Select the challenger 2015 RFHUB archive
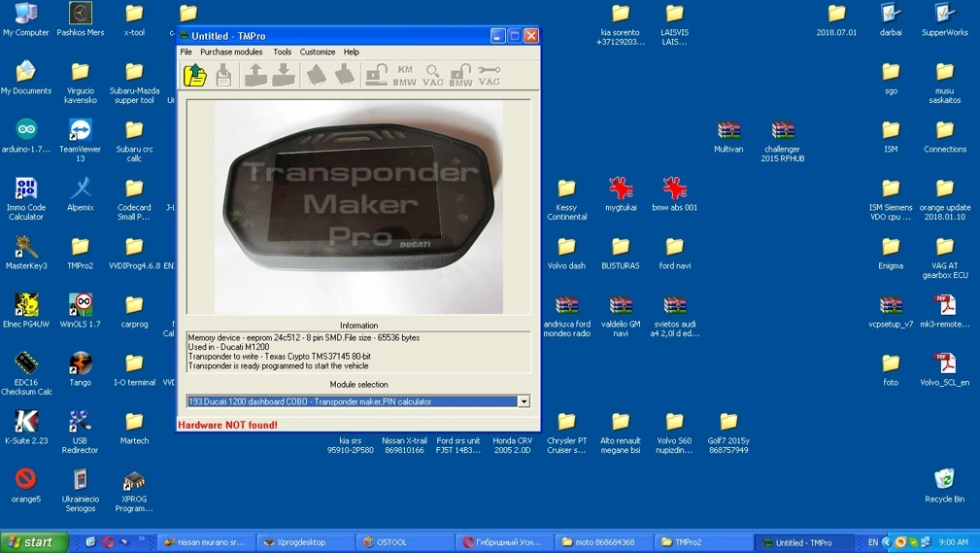 (783, 141)
